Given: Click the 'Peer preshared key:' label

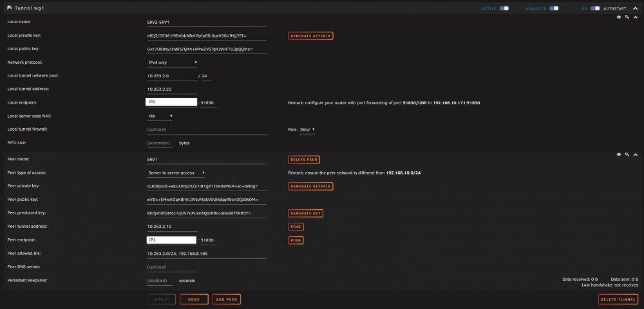Looking at the screenshot, I should [x=26, y=213].
